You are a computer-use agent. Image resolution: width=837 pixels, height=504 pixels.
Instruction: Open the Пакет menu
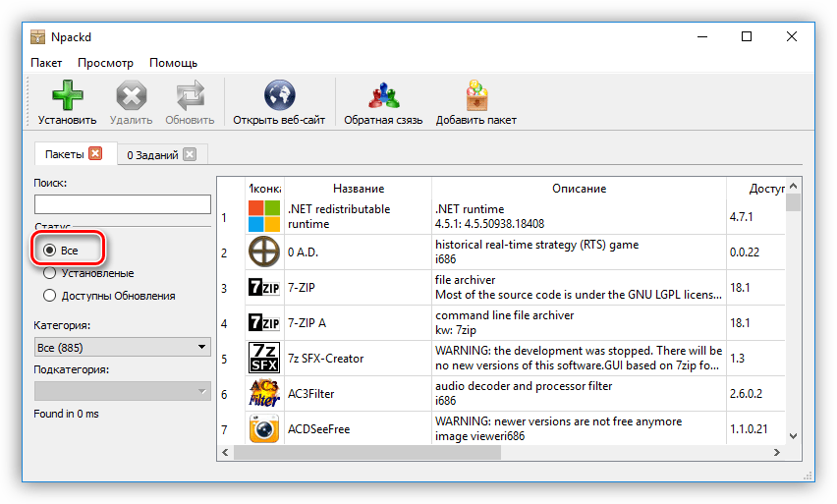(46, 63)
